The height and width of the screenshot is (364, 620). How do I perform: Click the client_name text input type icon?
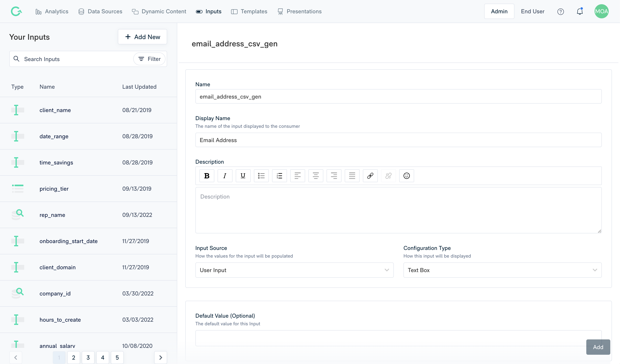[x=18, y=110]
